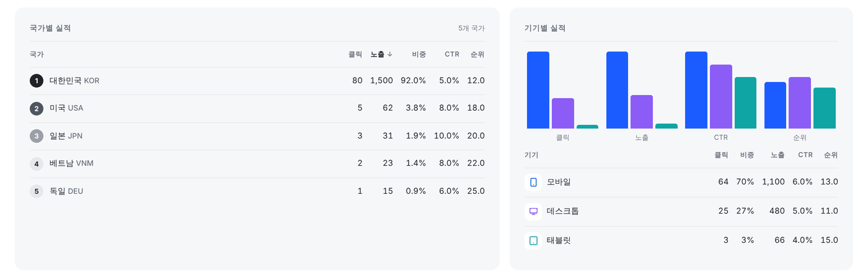Viewport: 868px width, 277px height.
Task: Click 25.0 rank value in DEU row
Action: click(x=476, y=191)
